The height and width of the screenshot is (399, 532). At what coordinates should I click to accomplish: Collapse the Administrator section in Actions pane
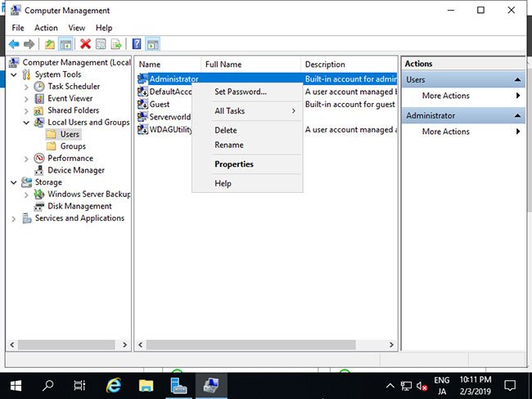(x=517, y=115)
